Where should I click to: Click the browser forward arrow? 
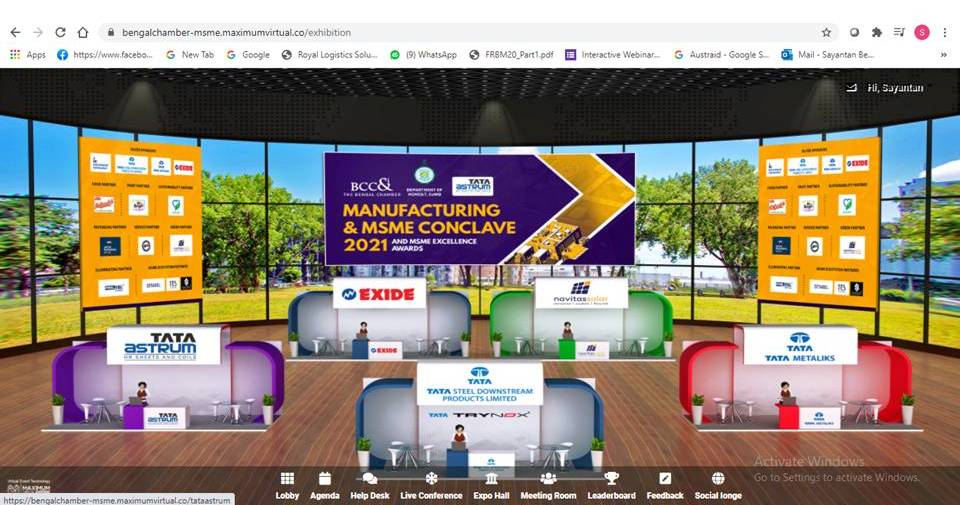pos(38,32)
